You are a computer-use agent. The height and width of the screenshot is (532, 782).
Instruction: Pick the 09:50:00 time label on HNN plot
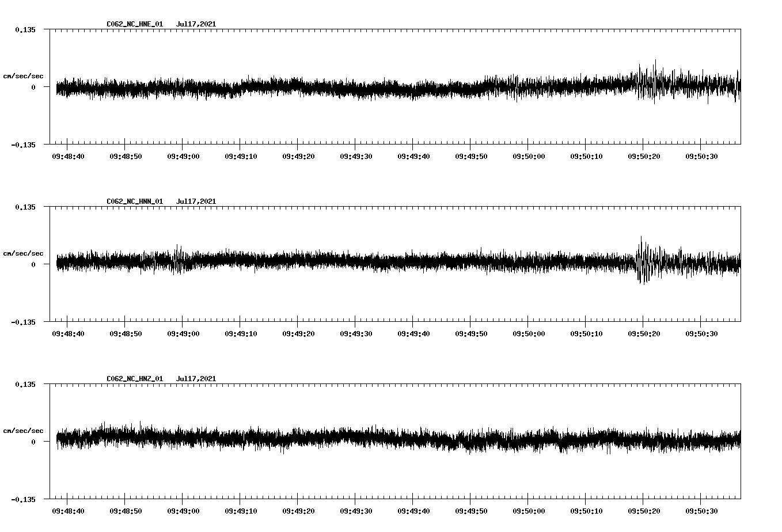[x=529, y=333]
